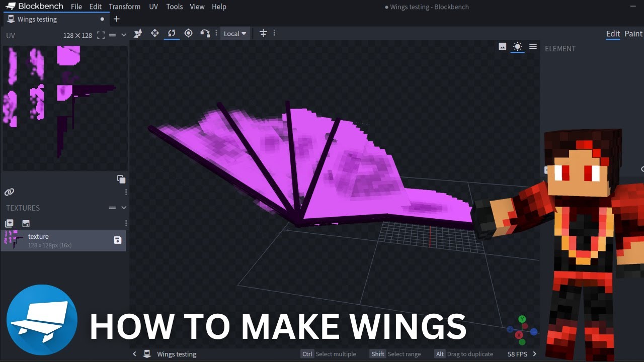Toggle UV editor fullscreen icon
This screenshot has height=362, width=644.
(x=101, y=35)
